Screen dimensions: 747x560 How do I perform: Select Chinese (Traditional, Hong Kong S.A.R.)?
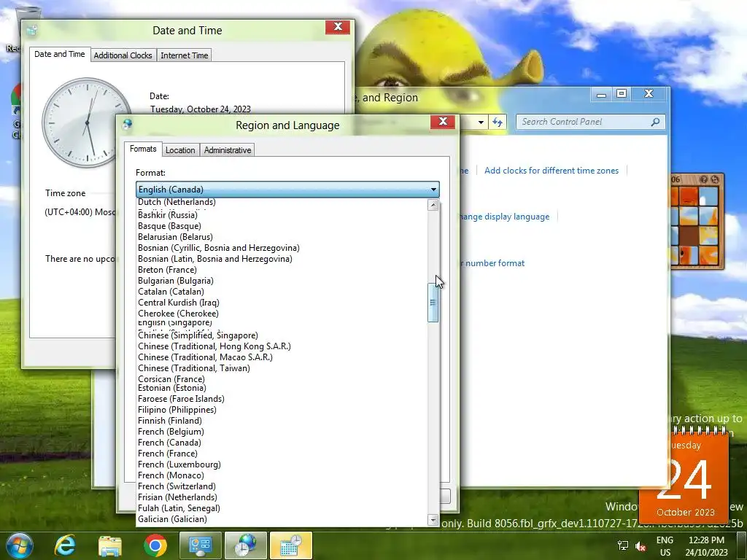pyautogui.click(x=214, y=346)
